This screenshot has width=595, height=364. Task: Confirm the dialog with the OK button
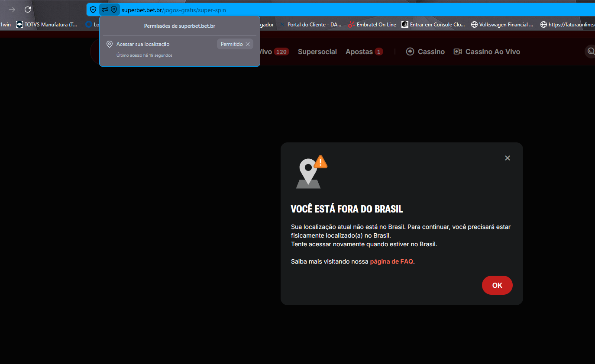pos(497,285)
